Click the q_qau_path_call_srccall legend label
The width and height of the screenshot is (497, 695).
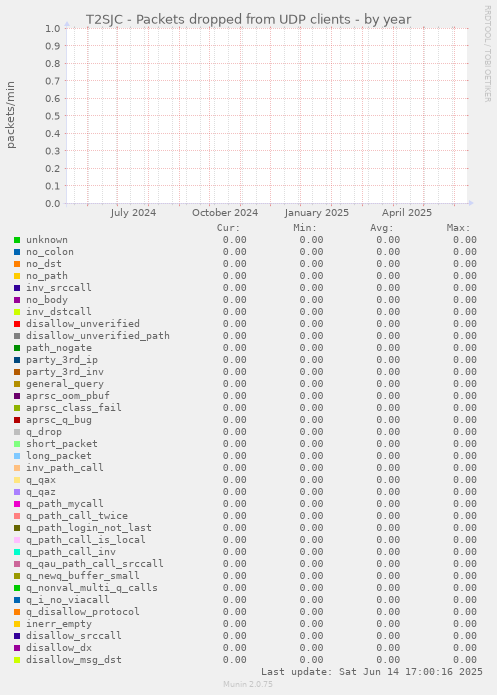(x=94, y=564)
